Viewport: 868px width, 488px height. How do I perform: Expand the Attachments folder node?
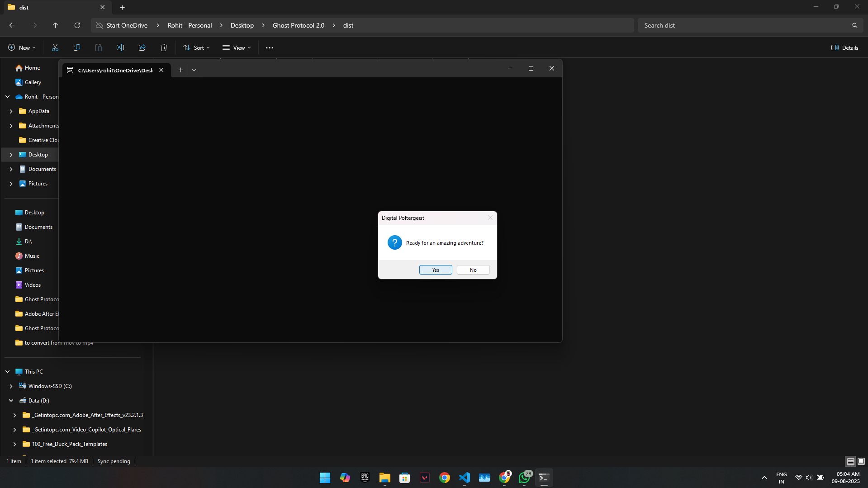11,126
